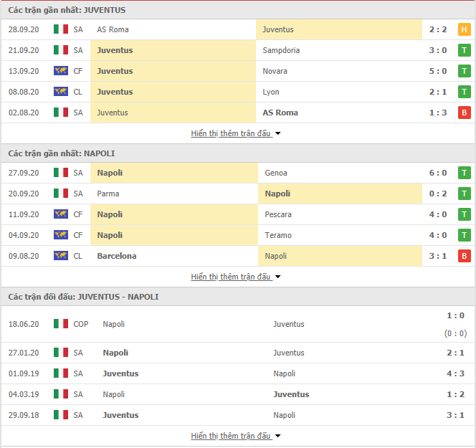The image size is (476, 448).
Task: Expand more matches under Napoli recent matches
Action: point(236,277)
